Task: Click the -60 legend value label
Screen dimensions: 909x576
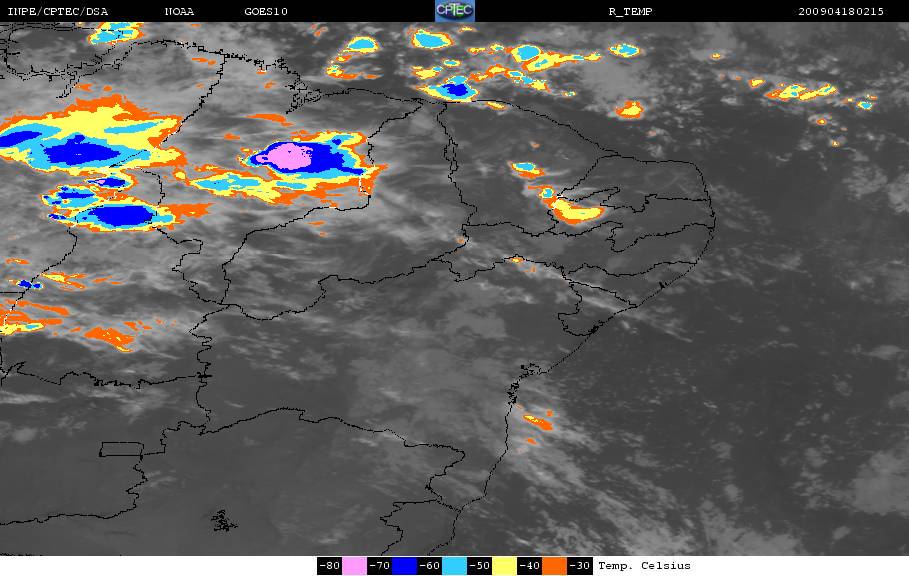Action: [x=430, y=566]
